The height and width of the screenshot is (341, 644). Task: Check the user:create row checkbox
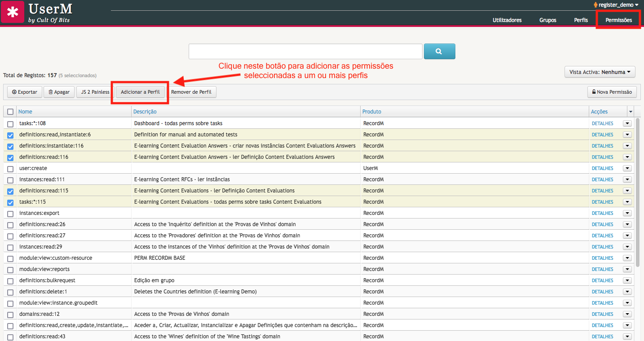[x=10, y=169]
